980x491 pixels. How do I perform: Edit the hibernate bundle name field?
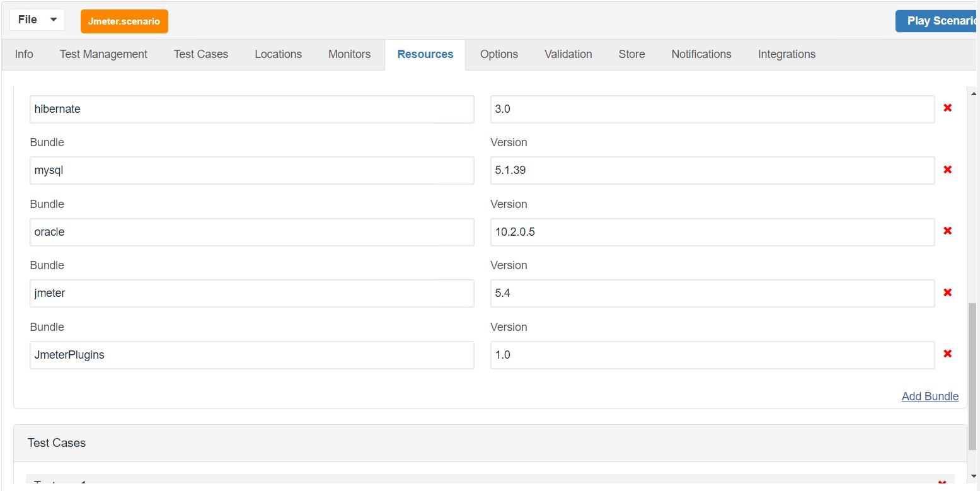pyautogui.click(x=252, y=109)
